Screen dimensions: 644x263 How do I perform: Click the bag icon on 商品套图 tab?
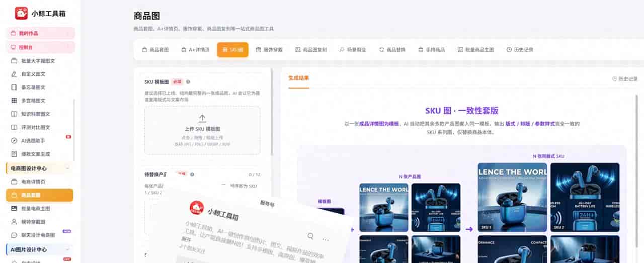(144, 50)
